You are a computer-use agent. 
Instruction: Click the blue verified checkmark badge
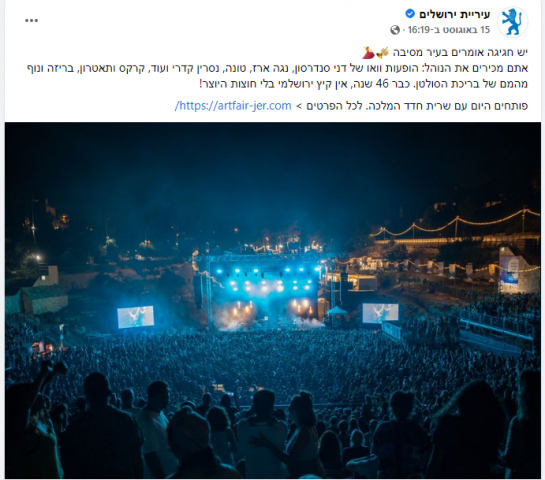click(x=410, y=14)
